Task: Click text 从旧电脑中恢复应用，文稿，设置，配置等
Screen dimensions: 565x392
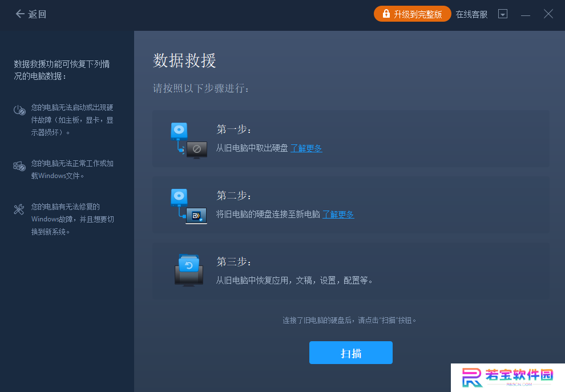Action: (294, 280)
